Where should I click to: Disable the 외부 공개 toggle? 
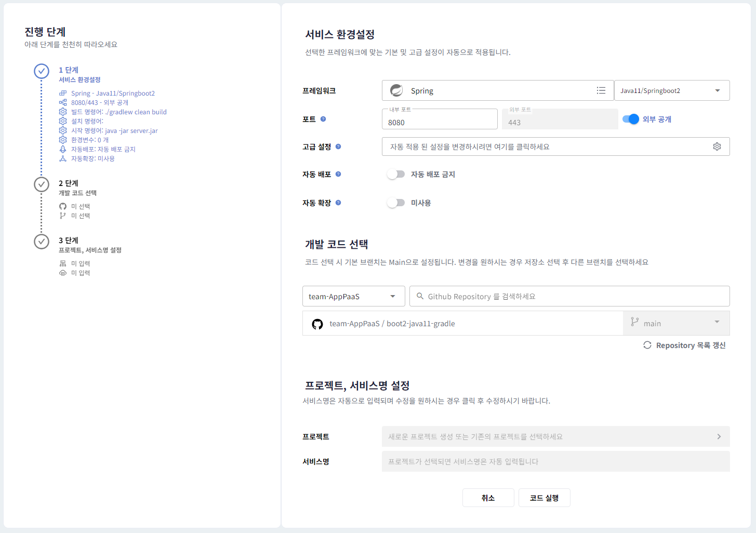(x=631, y=119)
